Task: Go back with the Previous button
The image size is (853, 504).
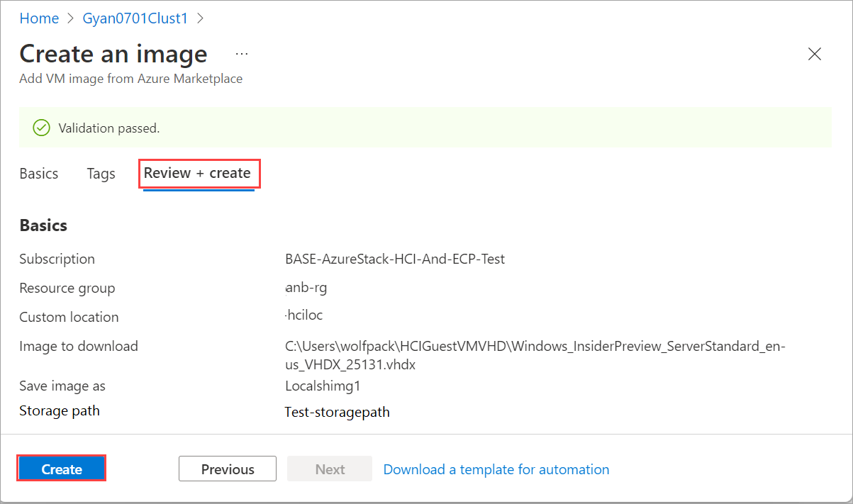Action: 228,469
